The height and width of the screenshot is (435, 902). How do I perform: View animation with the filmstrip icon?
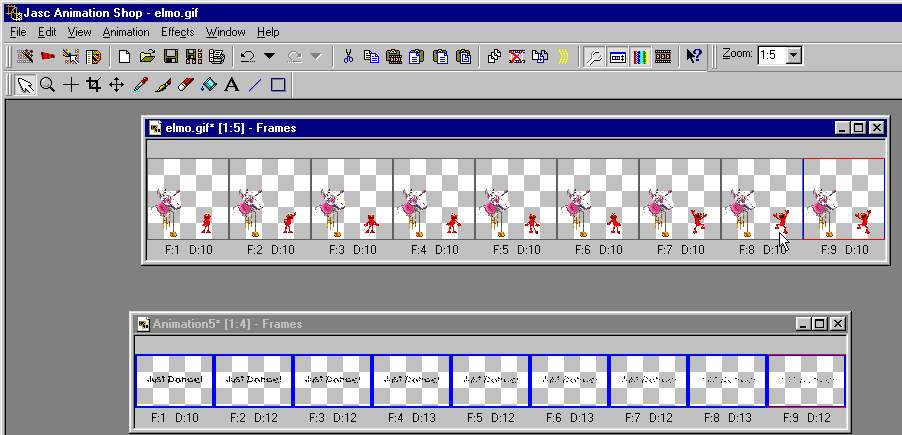click(x=663, y=56)
